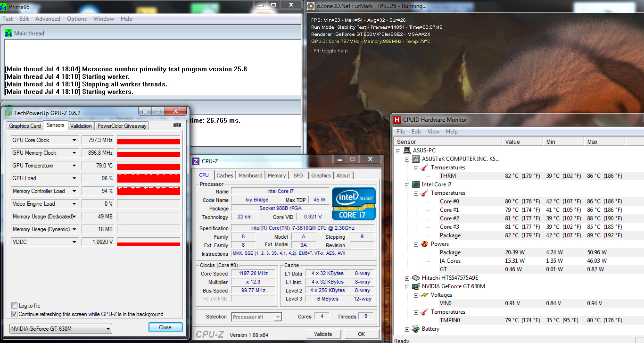The image size is (644, 343).
Task: Click the Sensor column header in Hardware Monitor
Action: (448, 142)
